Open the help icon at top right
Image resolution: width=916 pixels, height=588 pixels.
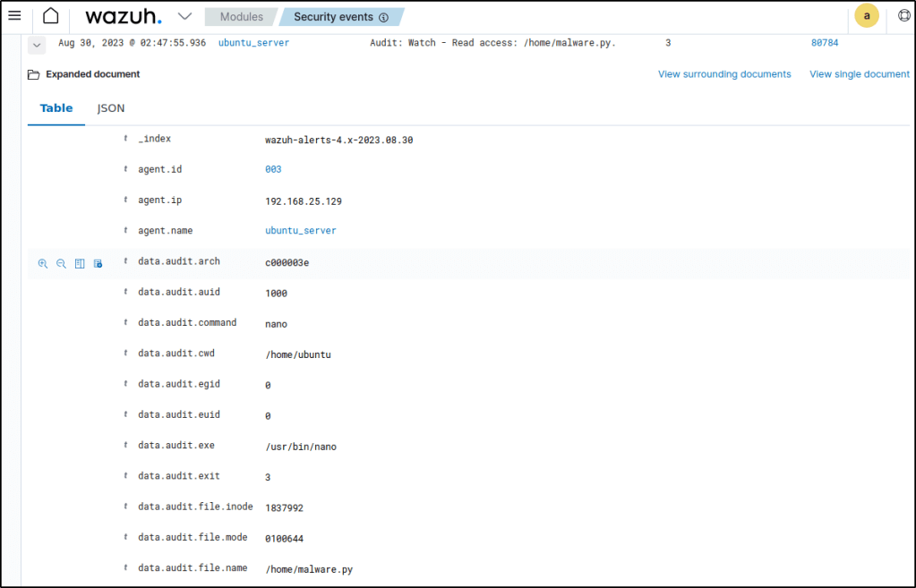(x=903, y=16)
